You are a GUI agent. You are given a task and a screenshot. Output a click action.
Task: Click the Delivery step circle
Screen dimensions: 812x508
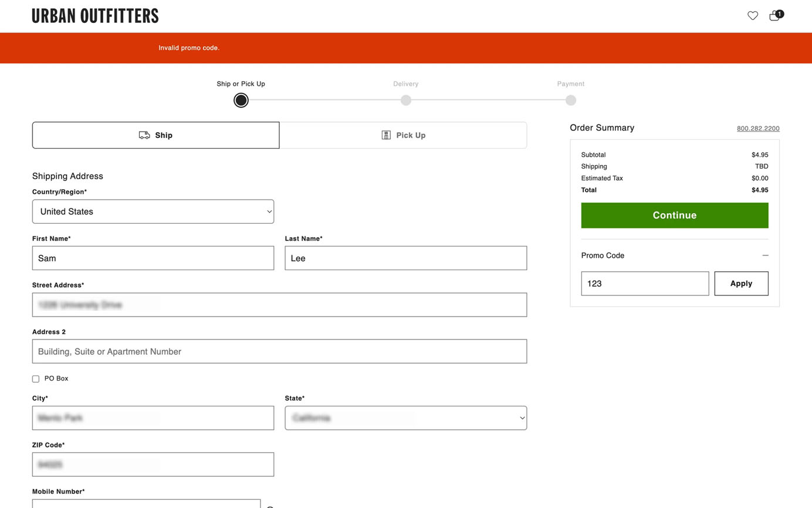point(405,100)
